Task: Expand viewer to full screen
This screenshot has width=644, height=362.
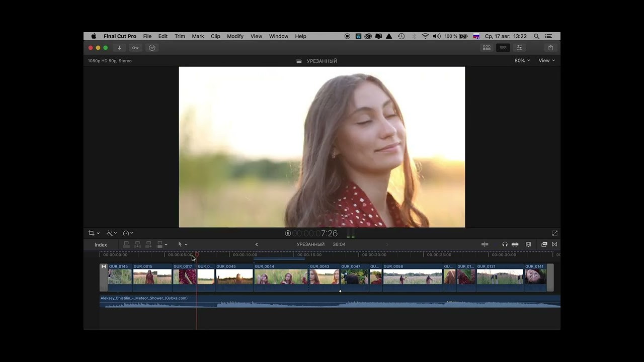Action: click(x=554, y=233)
